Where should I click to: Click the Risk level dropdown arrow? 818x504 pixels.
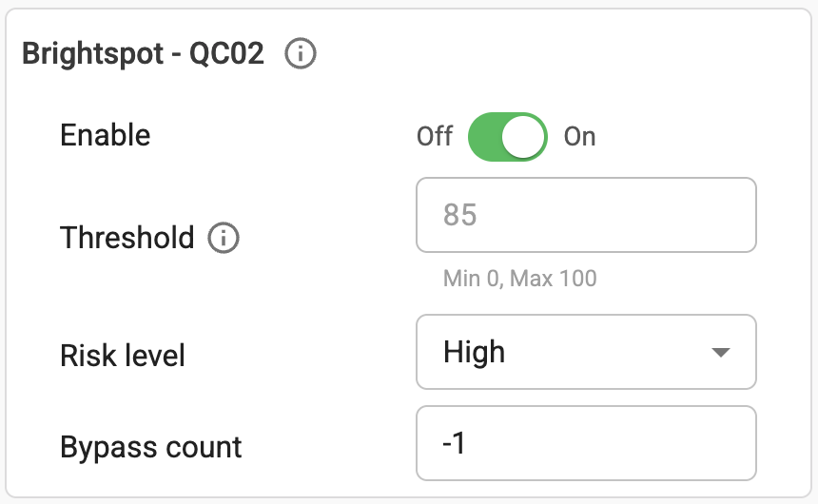pyautogui.click(x=720, y=353)
